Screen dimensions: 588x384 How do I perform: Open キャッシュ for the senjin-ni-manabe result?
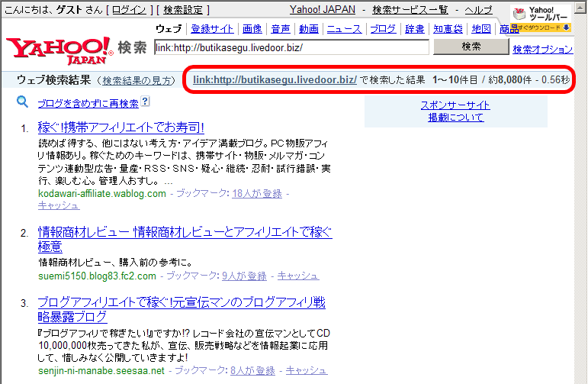[307, 371]
